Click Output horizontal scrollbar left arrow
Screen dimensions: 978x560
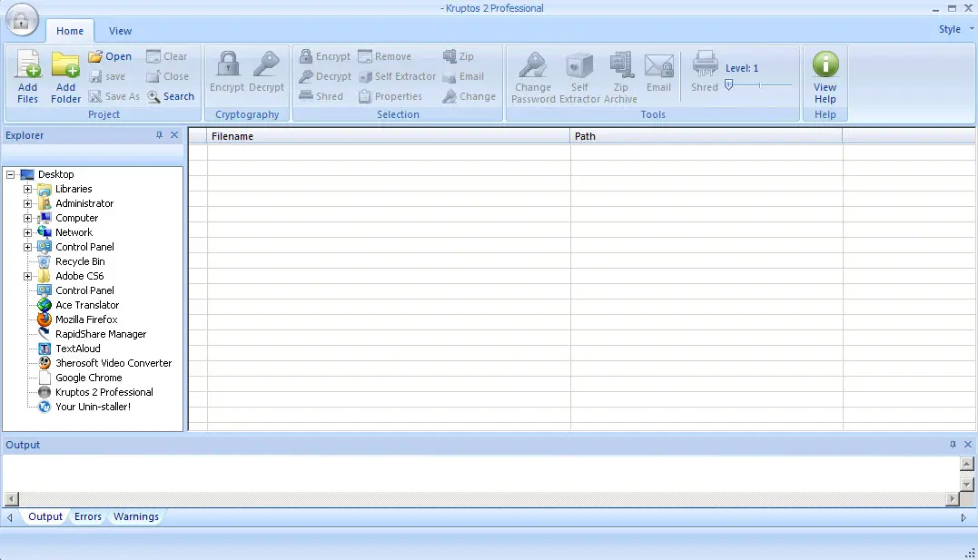pyautogui.click(x=11, y=499)
